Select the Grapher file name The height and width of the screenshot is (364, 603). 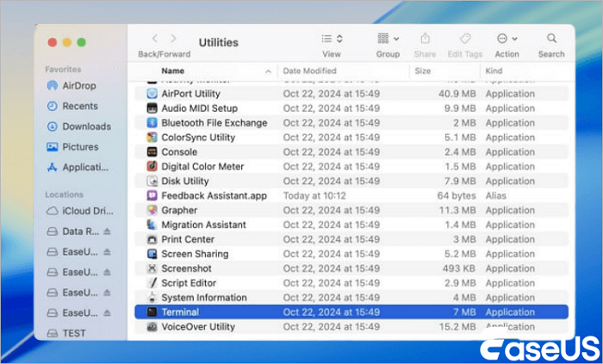[179, 211]
